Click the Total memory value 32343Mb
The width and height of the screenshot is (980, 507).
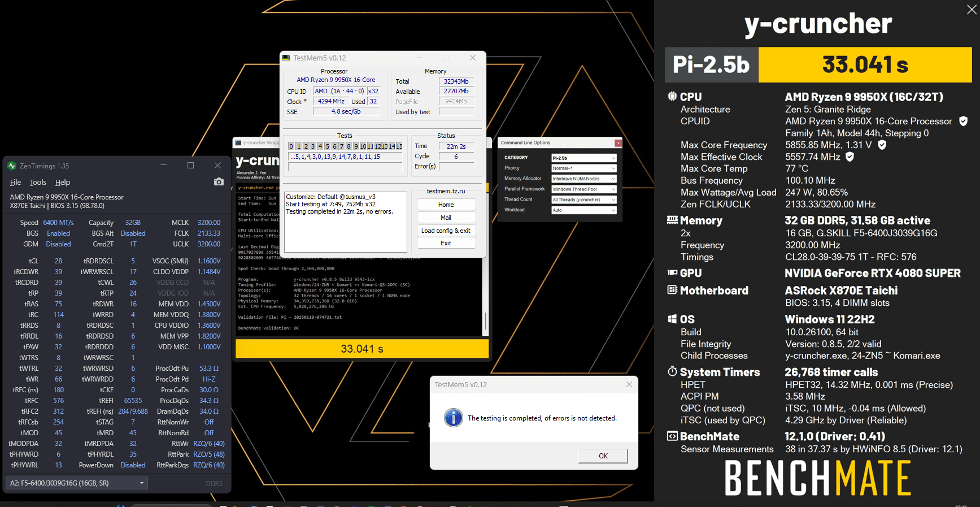(456, 81)
